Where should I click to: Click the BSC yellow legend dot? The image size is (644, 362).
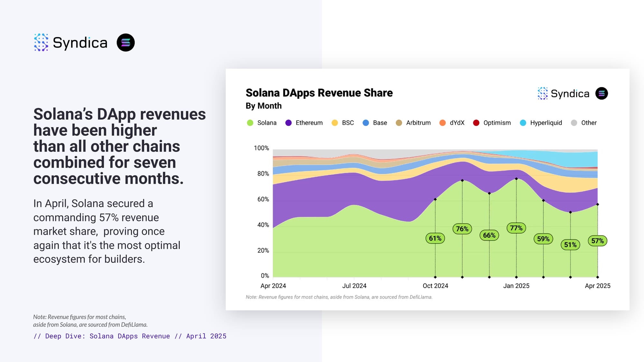[335, 123]
